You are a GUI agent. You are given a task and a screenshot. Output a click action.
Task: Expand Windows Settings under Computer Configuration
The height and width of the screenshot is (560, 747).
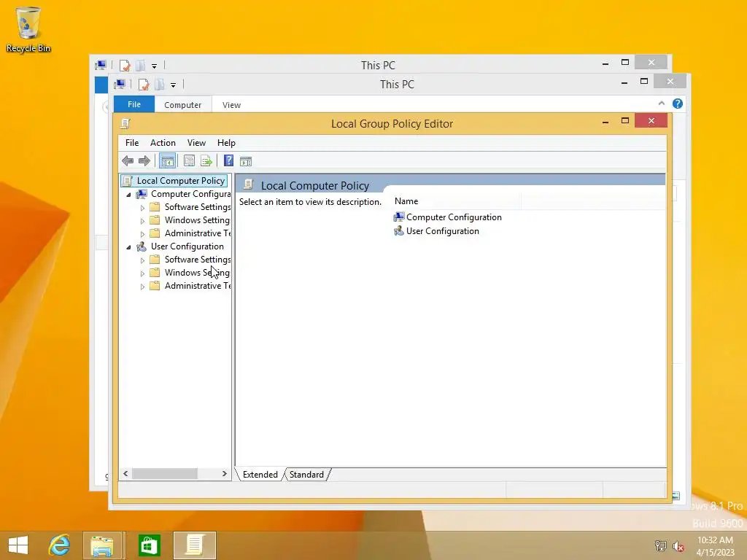point(142,221)
